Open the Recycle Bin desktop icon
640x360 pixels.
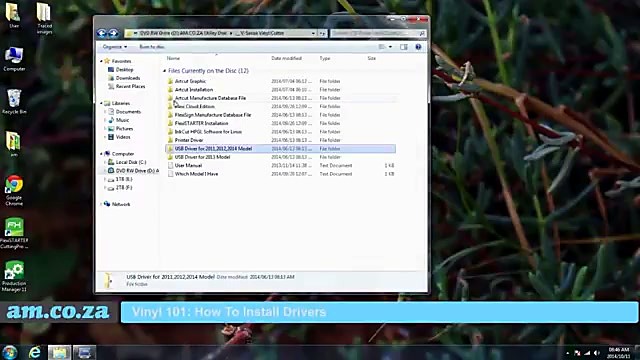pos(14,102)
